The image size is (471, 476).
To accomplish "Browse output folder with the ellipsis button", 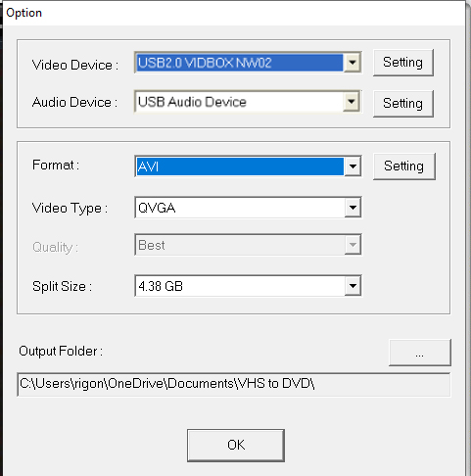I will click(420, 353).
